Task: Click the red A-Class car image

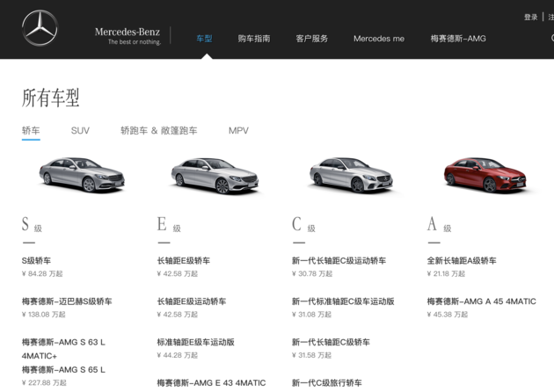Action: [485, 174]
